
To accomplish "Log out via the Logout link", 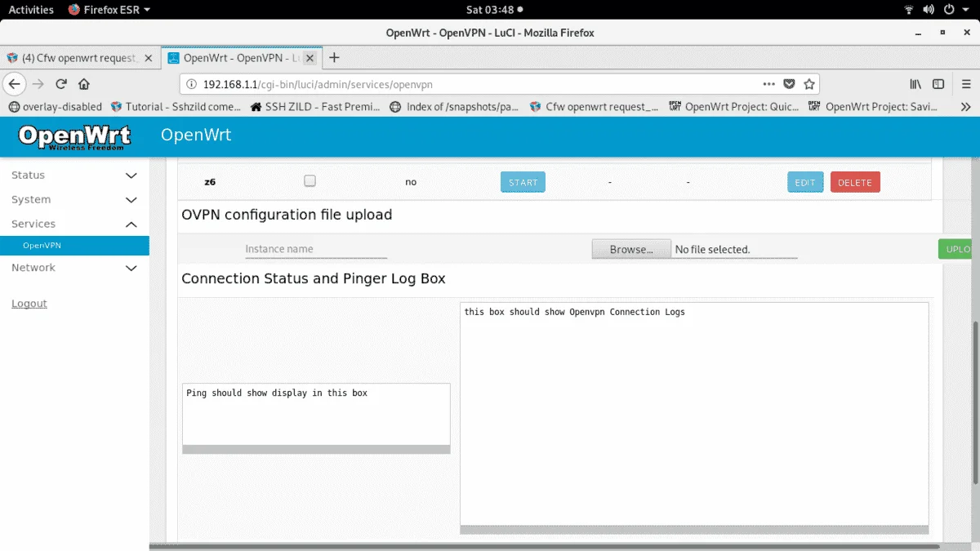I will click(x=29, y=304).
